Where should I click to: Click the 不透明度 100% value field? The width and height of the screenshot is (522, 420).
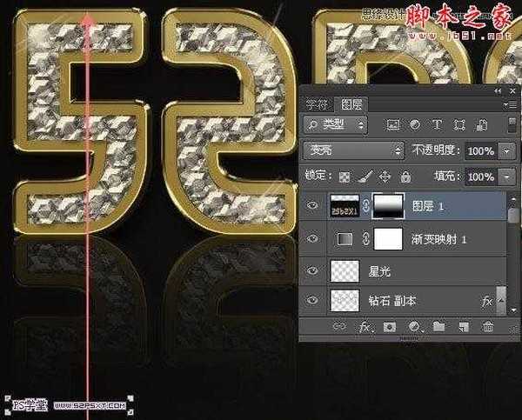(x=481, y=151)
